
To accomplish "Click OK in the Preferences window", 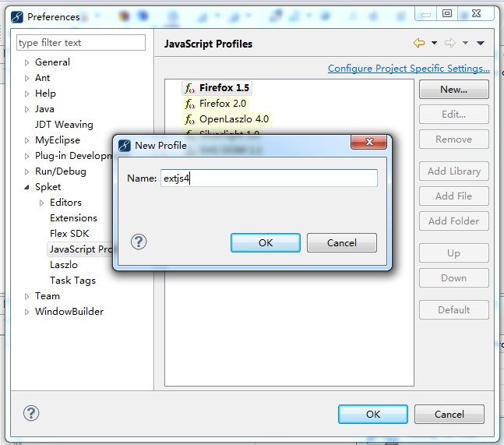I will tap(373, 414).
